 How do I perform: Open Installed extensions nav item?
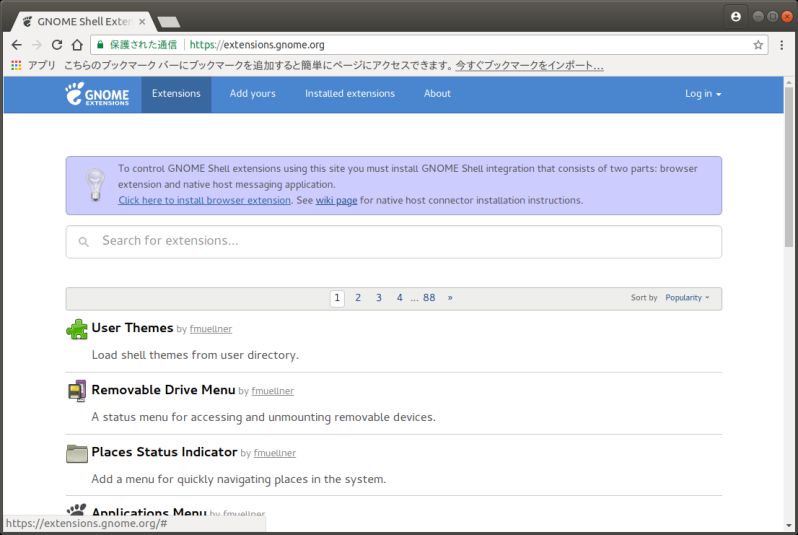point(350,94)
